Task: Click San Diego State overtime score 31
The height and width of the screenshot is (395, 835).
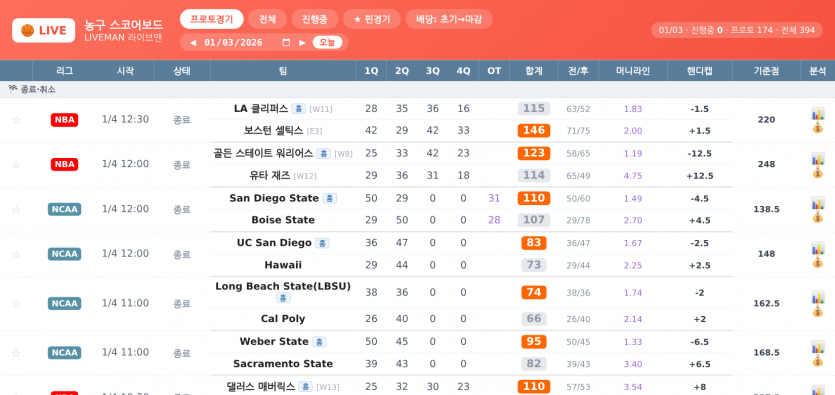Action: pos(494,199)
